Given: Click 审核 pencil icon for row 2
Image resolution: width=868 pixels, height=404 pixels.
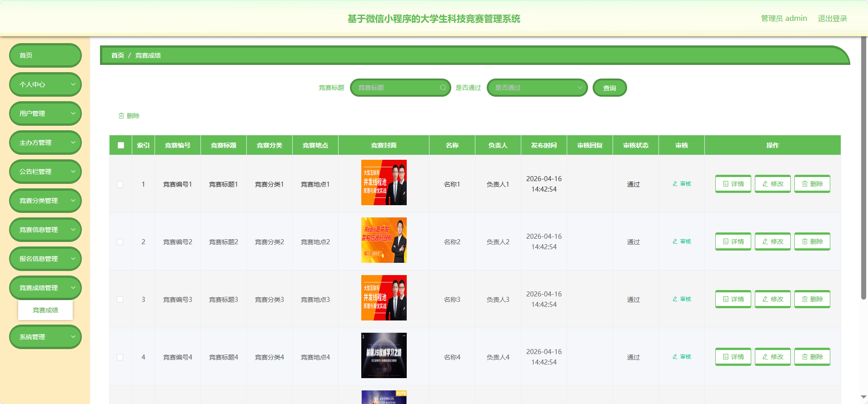Looking at the screenshot, I should click(675, 241).
